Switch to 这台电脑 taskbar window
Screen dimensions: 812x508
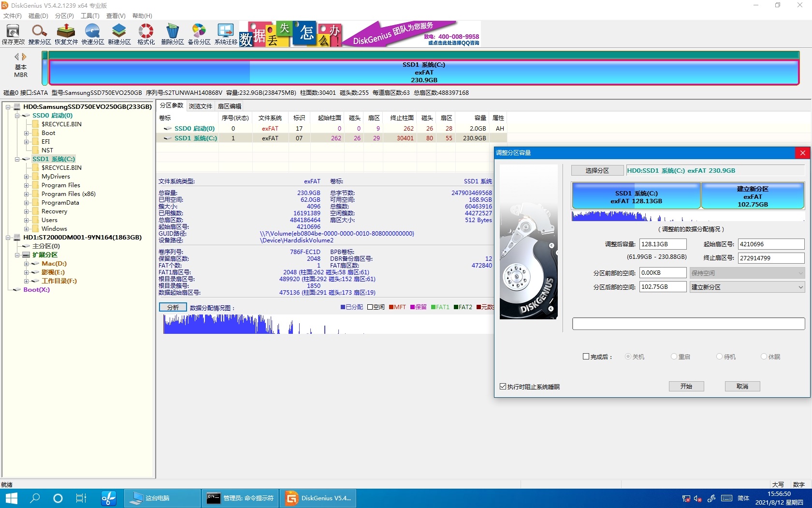click(x=162, y=498)
